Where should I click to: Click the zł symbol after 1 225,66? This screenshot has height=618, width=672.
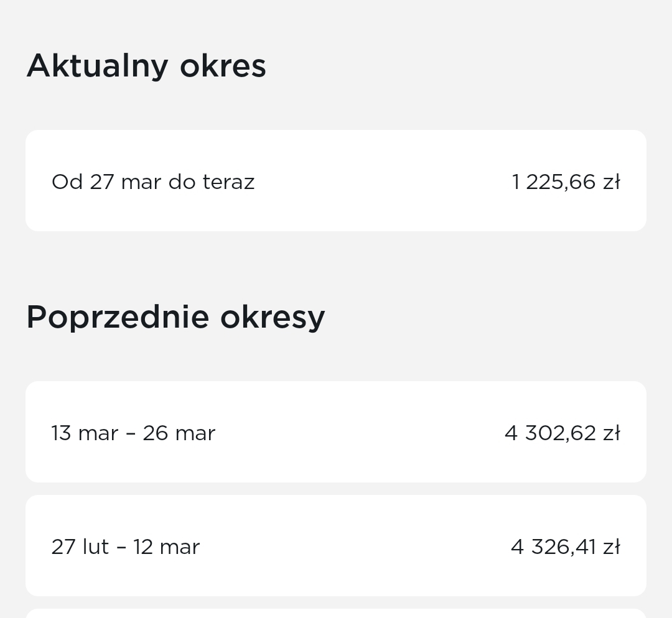611,182
